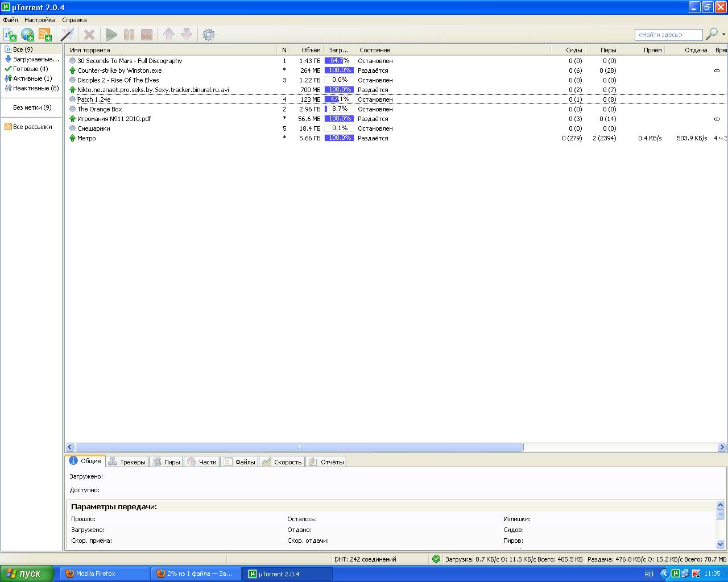Image resolution: width=728 pixels, height=582 pixels.
Task: Open Preferences via the gear icon
Action: [209, 35]
